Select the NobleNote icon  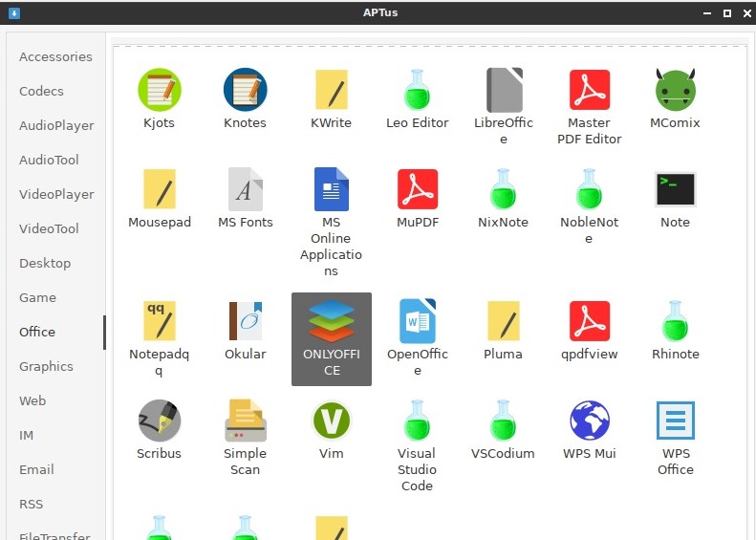pyautogui.click(x=589, y=189)
